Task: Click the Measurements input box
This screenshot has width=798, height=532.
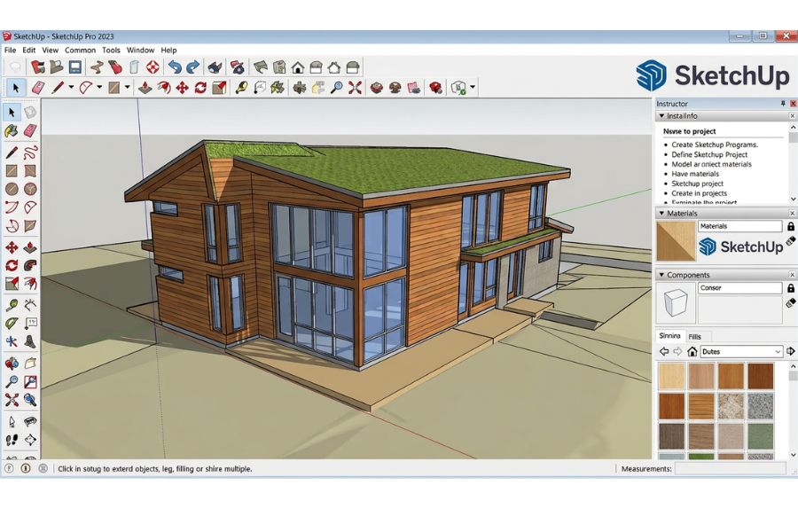Action: 731,469
